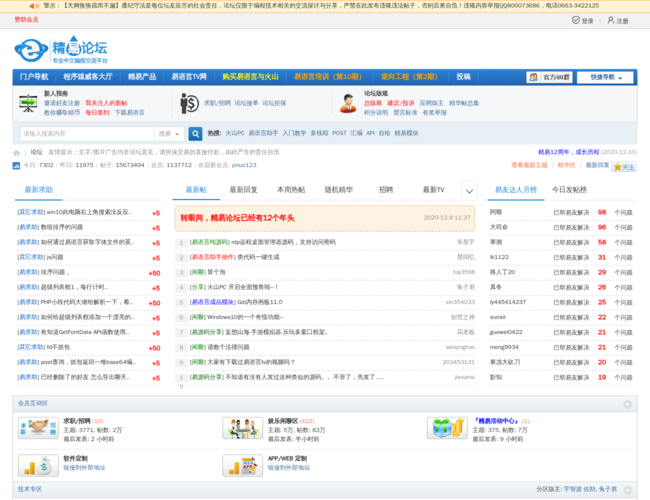Open 精易产品 in the navigation bar
The height and width of the screenshot is (500, 650).
[141, 77]
